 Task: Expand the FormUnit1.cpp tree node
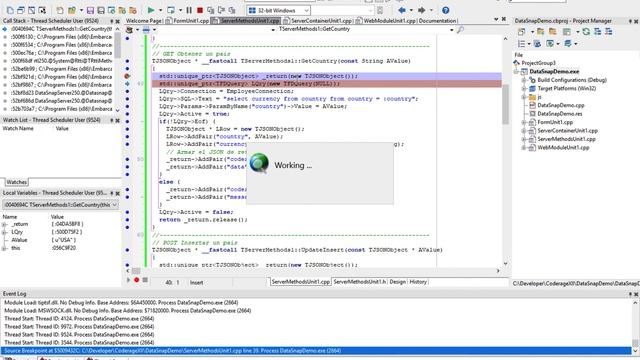[524, 122]
